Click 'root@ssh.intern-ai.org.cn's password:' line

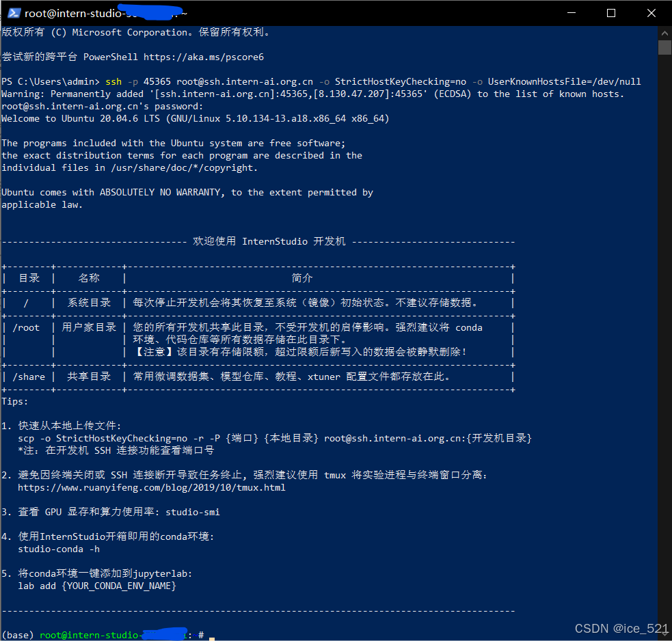click(x=103, y=106)
